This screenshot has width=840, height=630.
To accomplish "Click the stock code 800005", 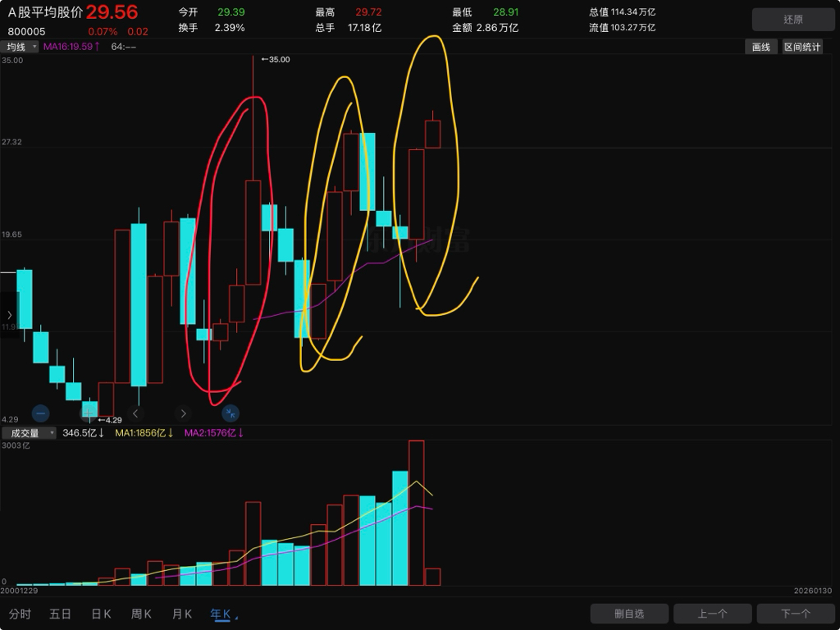I will (x=26, y=32).
